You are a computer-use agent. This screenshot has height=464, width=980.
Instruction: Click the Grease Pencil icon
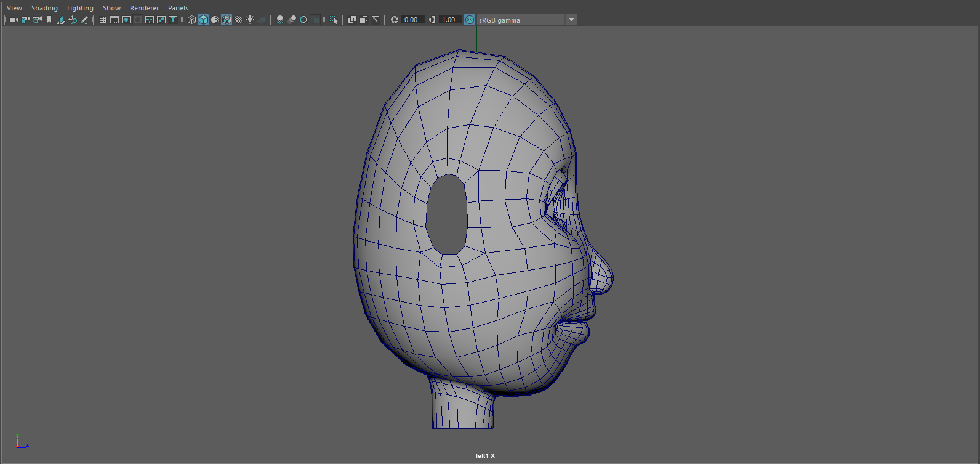pyautogui.click(x=84, y=20)
